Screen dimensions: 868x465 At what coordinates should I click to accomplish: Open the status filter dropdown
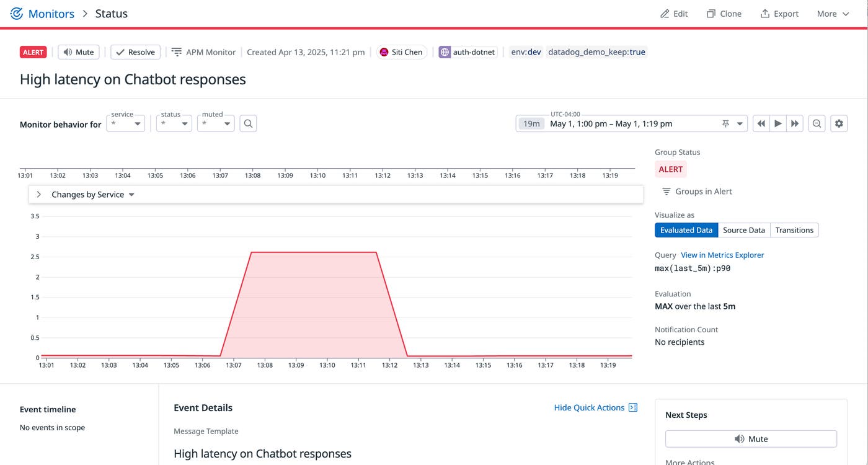coord(174,123)
